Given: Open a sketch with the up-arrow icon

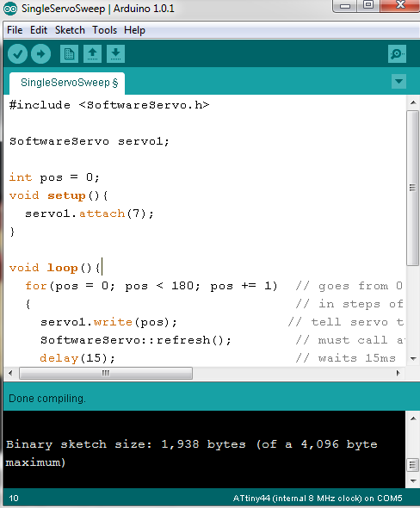Looking at the screenshot, I should 93,53.
